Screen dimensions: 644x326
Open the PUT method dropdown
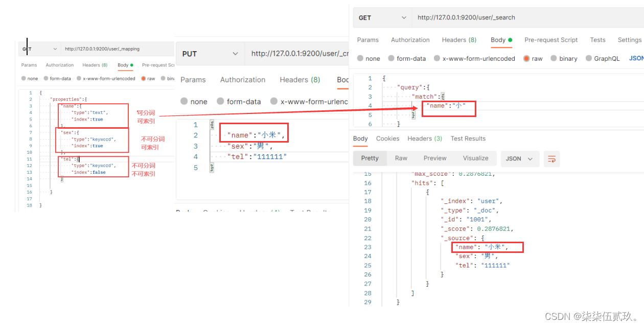coord(210,54)
